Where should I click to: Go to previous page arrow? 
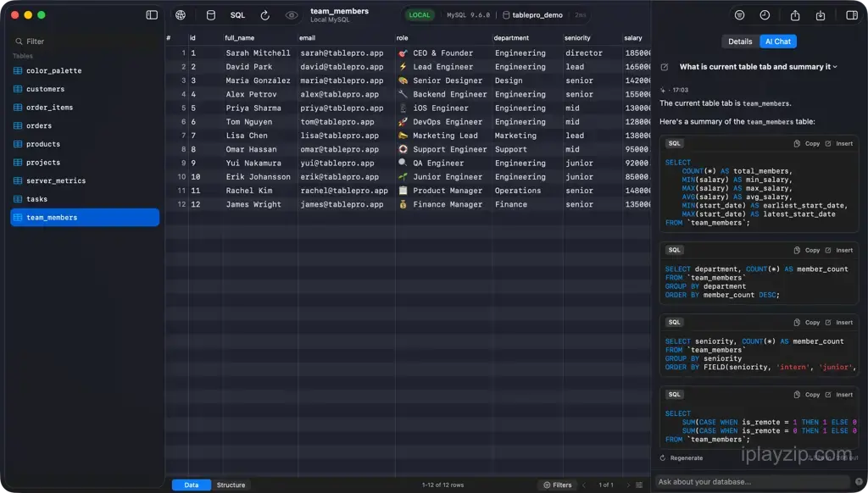coord(584,485)
